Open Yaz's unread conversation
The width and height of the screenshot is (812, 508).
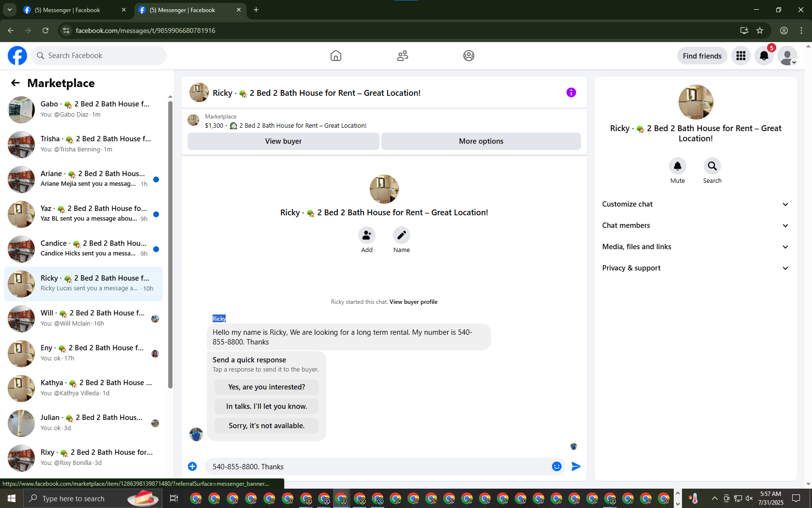83,214
